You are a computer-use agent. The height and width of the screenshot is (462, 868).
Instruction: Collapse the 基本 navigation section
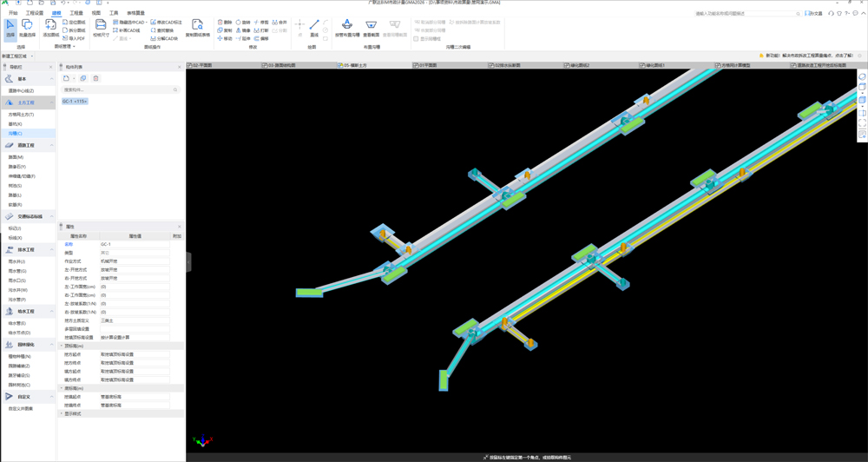click(52, 79)
